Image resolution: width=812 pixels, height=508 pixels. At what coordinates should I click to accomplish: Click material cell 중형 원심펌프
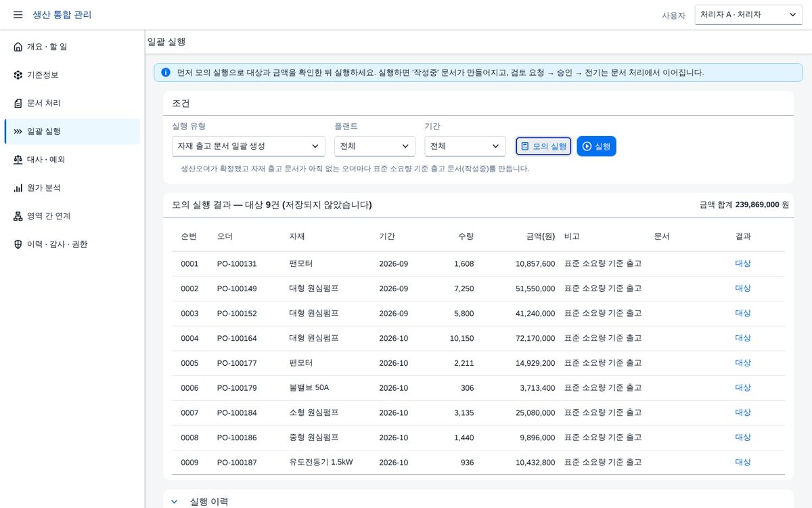click(314, 438)
